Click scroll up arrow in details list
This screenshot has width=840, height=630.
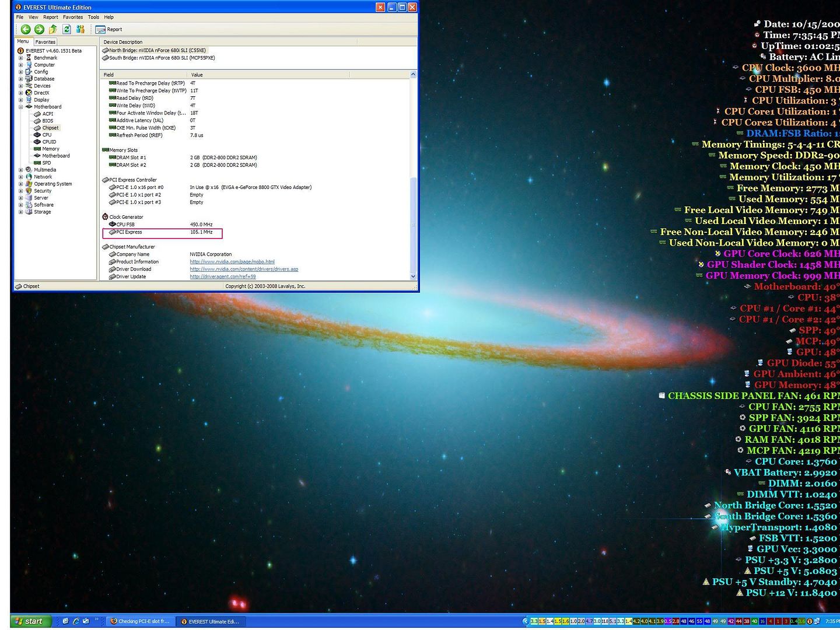(x=414, y=75)
